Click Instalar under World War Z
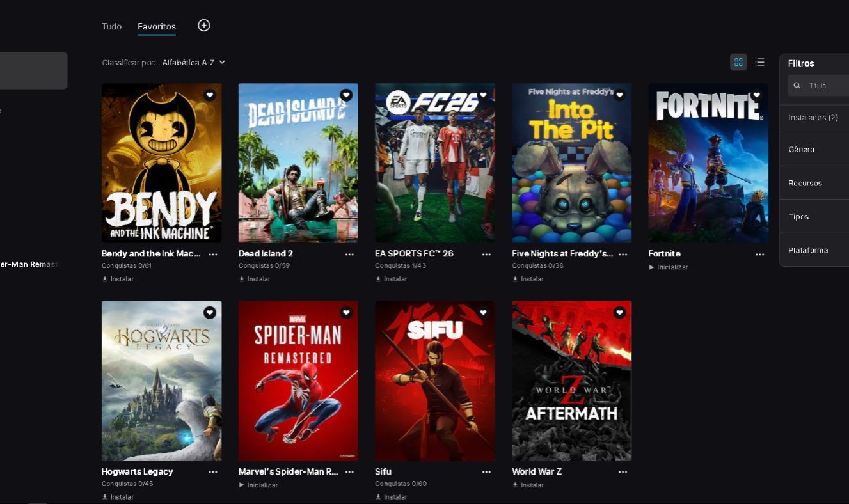The width and height of the screenshot is (849, 504). pos(528,485)
